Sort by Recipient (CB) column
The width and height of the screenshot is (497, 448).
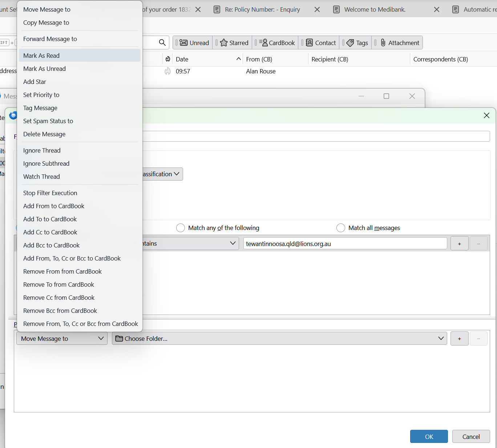(359, 59)
